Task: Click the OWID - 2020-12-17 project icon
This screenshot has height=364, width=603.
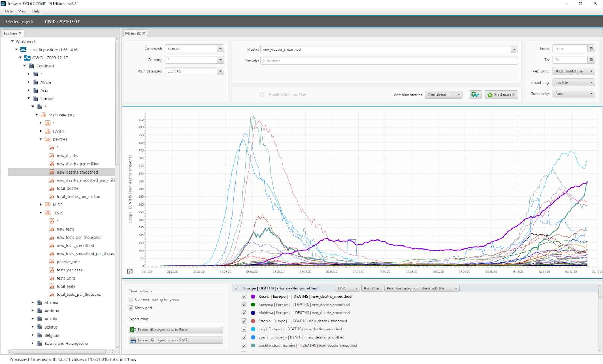Action: 27,58
